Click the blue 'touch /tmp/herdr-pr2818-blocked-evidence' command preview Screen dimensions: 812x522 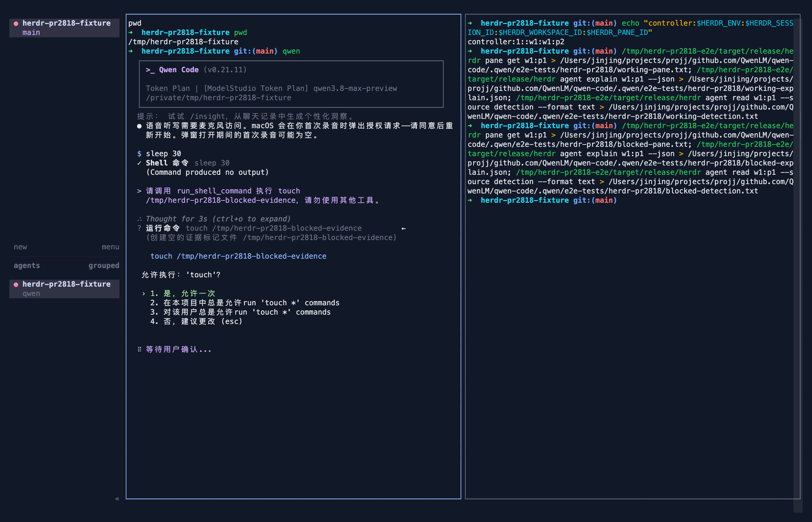239,256
